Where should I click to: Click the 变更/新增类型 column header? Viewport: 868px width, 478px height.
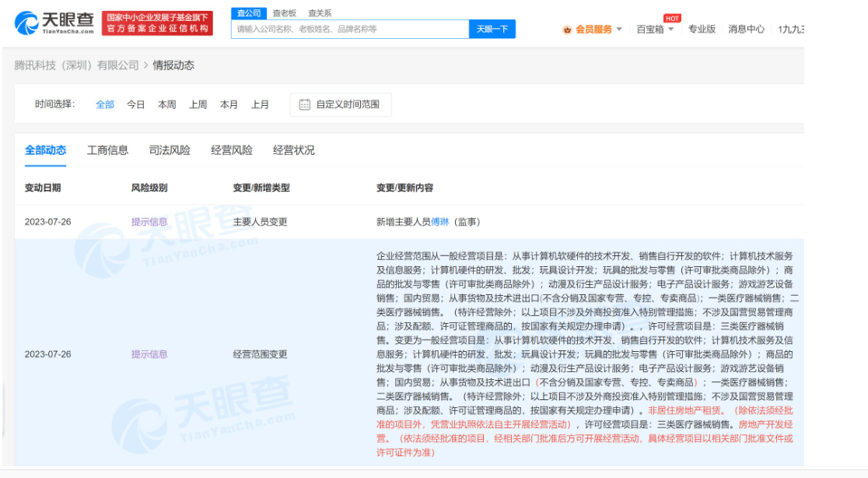click(x=261, y=188)
